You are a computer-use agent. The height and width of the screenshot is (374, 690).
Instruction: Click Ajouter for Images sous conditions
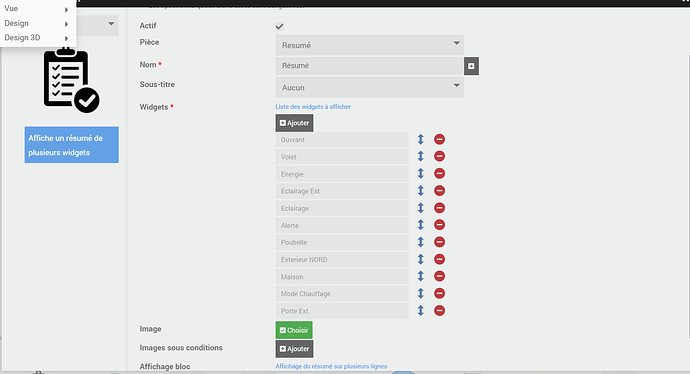coord(294,349)
